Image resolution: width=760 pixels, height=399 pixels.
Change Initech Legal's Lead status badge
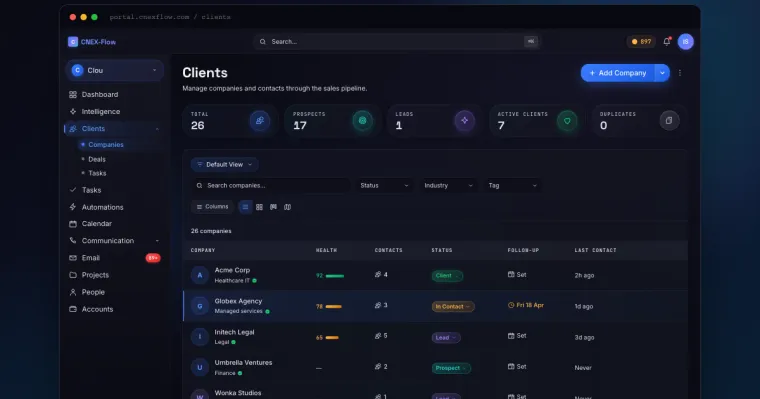[446, 337]
